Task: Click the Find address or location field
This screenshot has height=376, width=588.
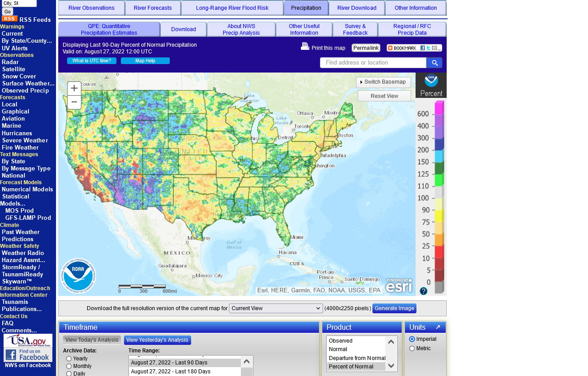Action: point(373,63)
